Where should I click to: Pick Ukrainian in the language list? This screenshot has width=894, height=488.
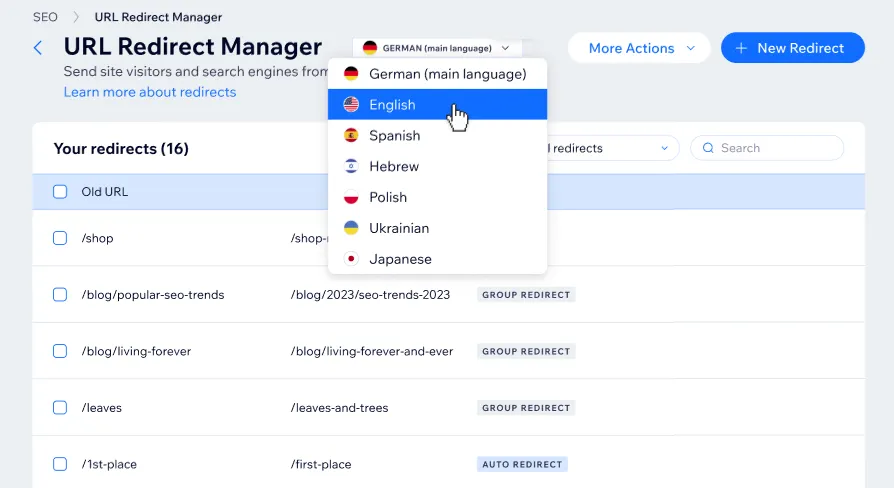click(399, 229)
